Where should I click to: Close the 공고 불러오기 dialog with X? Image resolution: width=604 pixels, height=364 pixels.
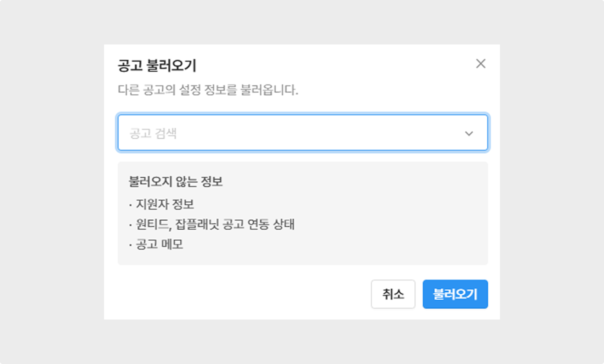click(481, 64)
